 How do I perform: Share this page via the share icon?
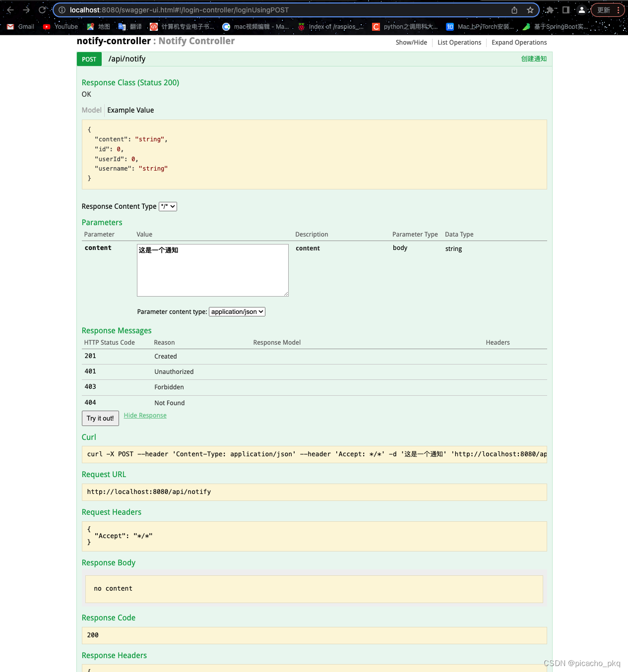pyautogui.click(x=514, y=10)
